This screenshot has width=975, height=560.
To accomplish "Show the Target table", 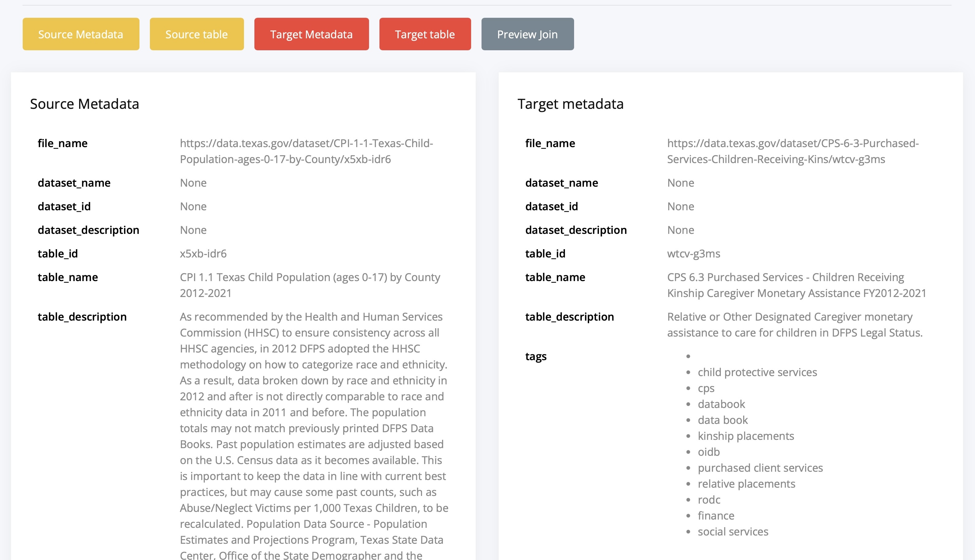I will pos(425,34).
